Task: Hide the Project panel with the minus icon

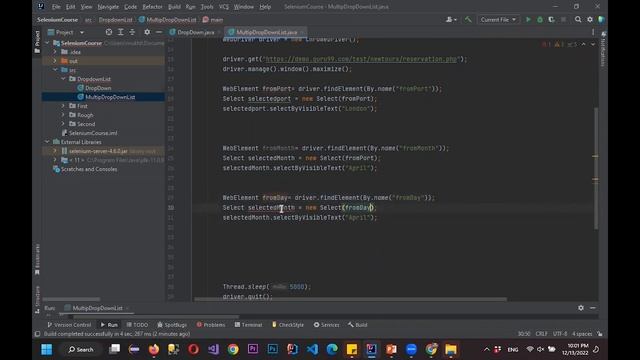Action: pos(159,32)
